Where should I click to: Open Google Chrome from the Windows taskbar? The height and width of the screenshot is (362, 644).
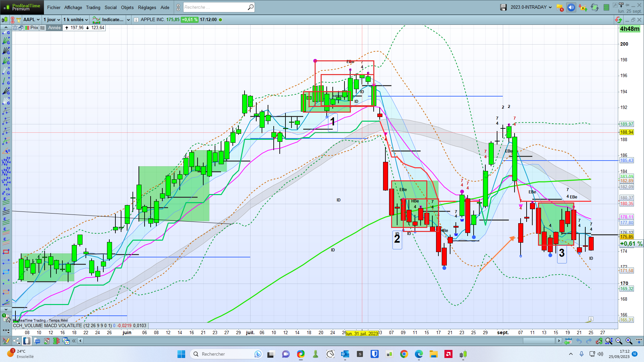(x=404, y=354)
